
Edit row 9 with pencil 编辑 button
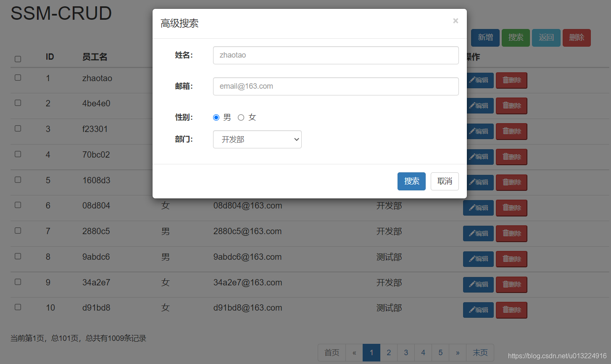pos(478,285)
